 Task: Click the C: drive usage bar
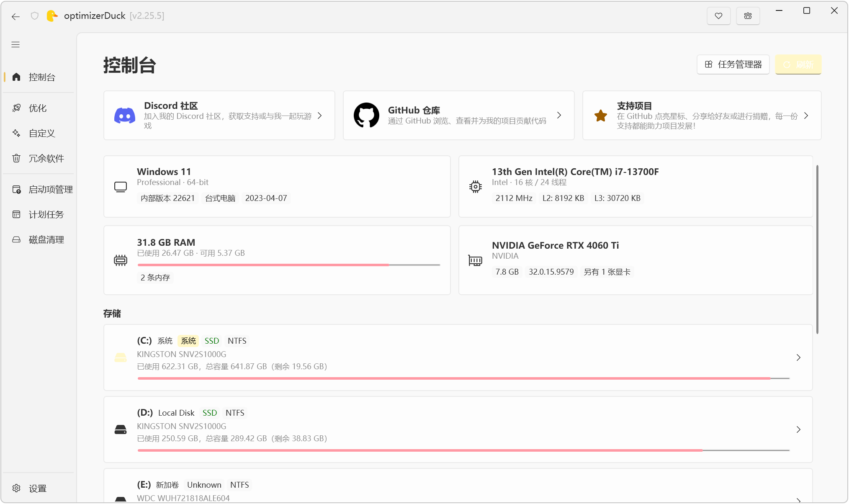(x=463, y=378)
